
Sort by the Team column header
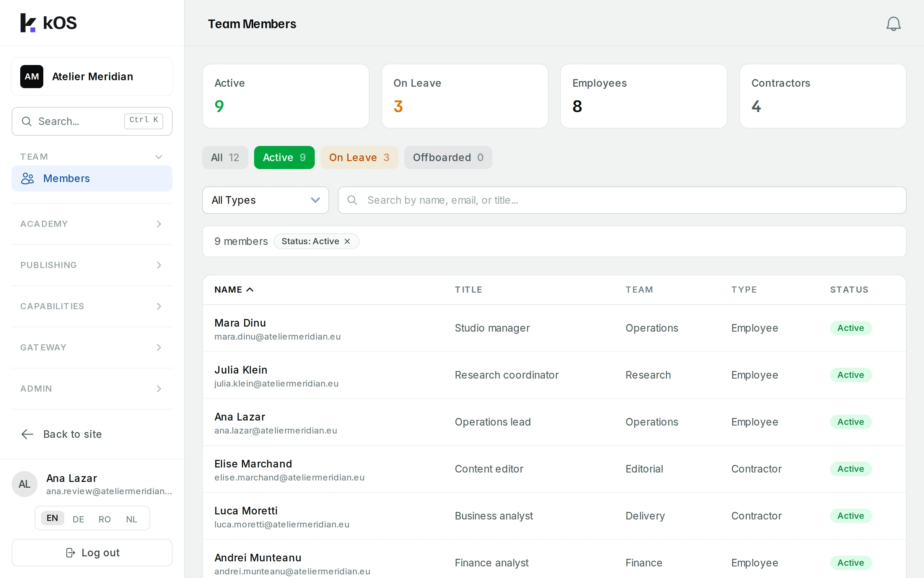click(x=639, y=290)
